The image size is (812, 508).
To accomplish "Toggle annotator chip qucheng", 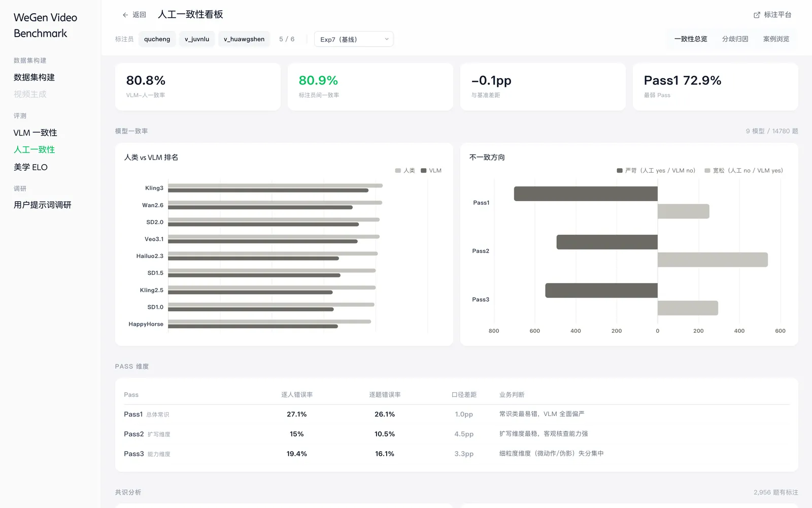I will (157, 39).
